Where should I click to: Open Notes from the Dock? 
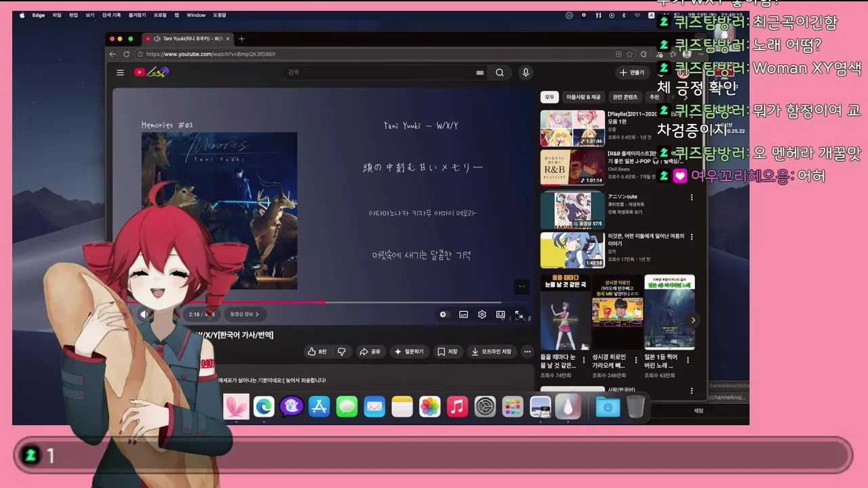tap(402, 407)
